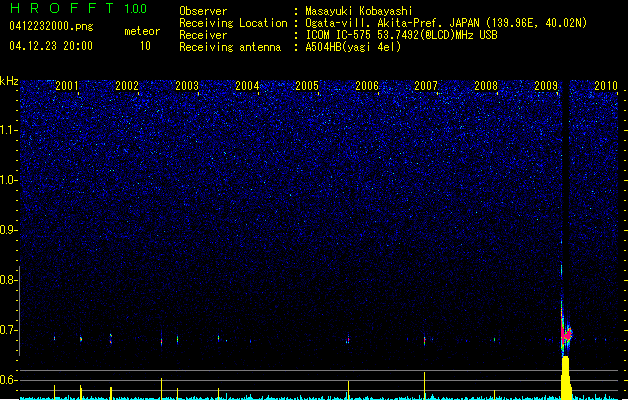Click the tall yellow intensity spike at 2007
This screenshot has height=400, width=629.
[424, 385]
